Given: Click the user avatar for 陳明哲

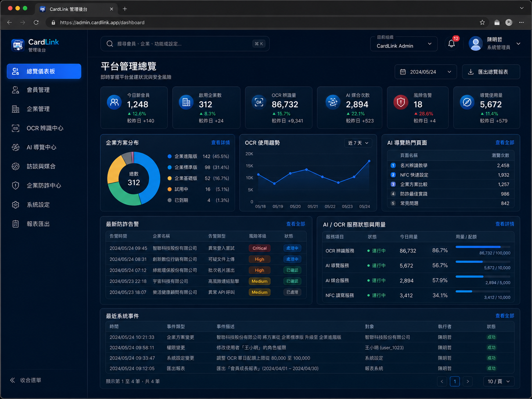Looking at the screenshot, I should (x=475, y=44).
